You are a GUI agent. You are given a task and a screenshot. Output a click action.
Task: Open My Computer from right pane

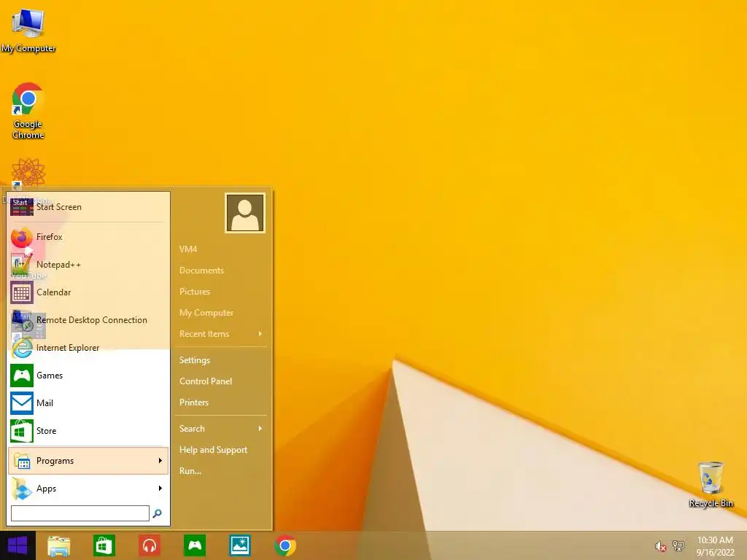[x=206, y=313]
